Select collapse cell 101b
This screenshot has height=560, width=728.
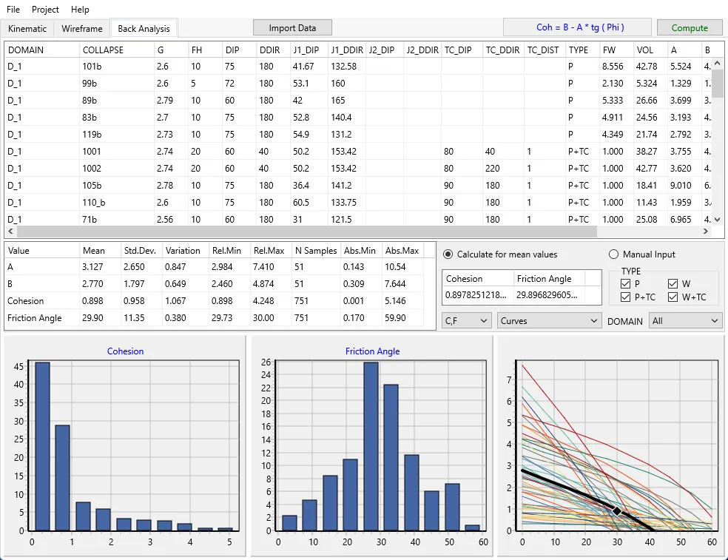coord(117,67)
